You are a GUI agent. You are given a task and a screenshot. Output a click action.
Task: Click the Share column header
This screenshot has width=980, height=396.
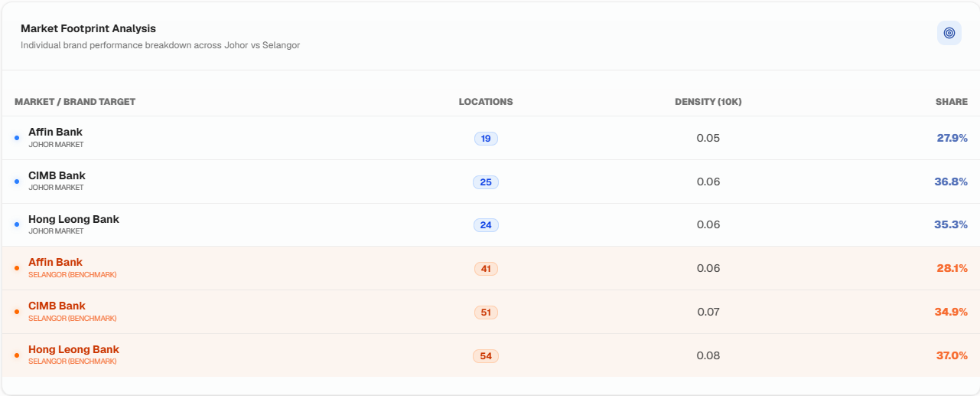pos(952,102)
